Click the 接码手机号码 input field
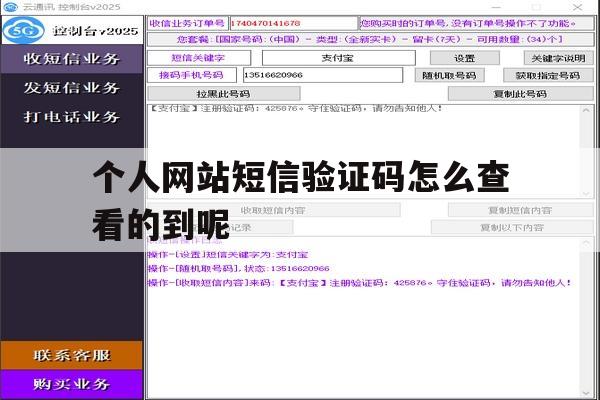The height and width of the screenshot is (400, 600). point(323,75)
